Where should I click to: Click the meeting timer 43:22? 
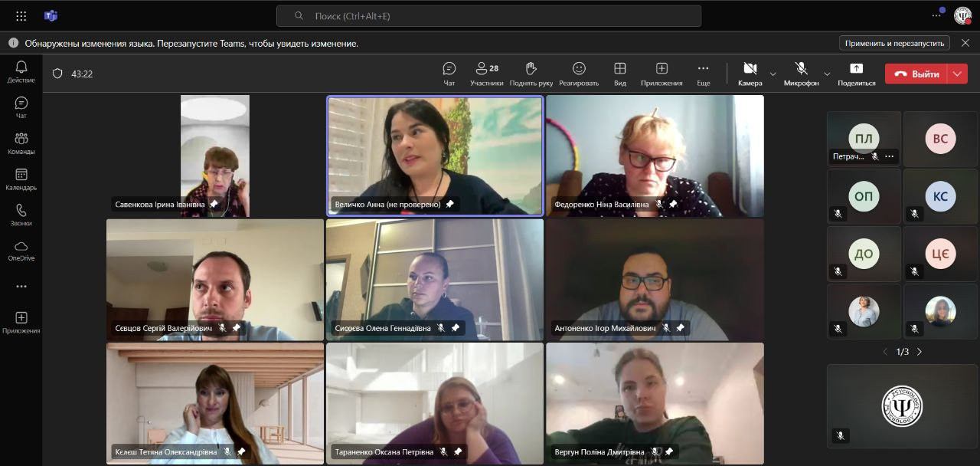point(82,74)
